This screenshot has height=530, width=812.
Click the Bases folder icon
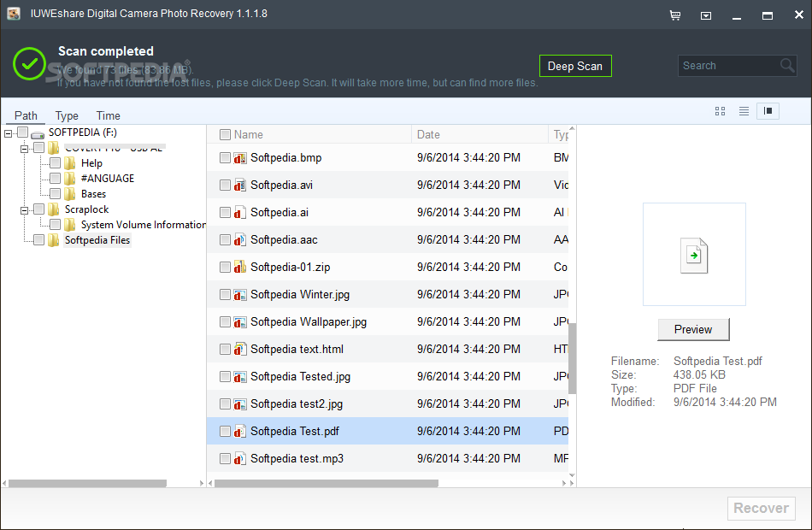pyautogui.click(x=70, y=194)
